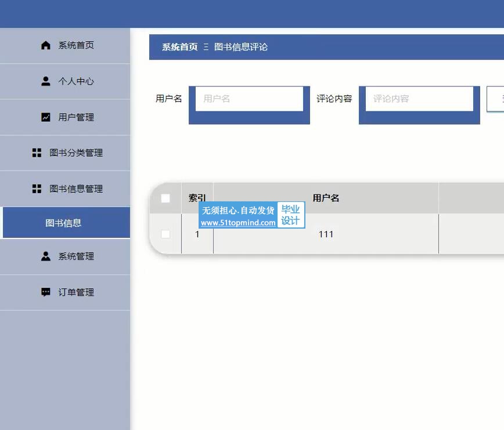This screenshot has height=430, width=504.
Task: Open the 个人中心 menu label
Action: tap(75, 81)
